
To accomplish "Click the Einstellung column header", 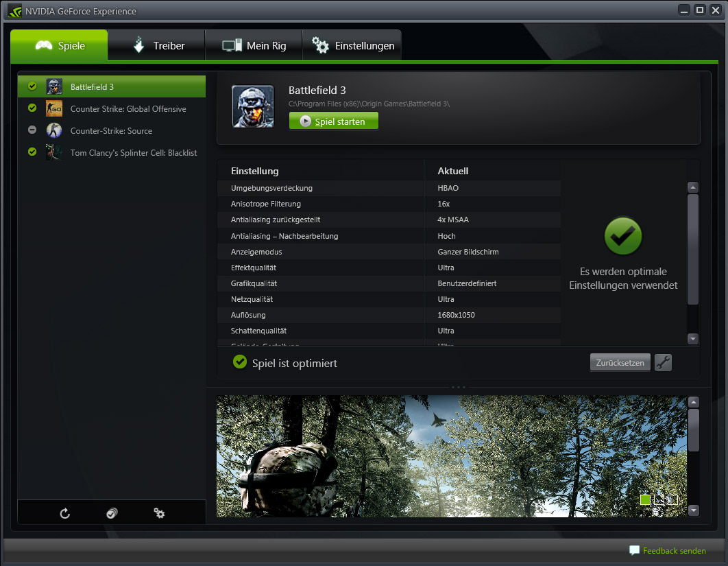I will (255, 171).
